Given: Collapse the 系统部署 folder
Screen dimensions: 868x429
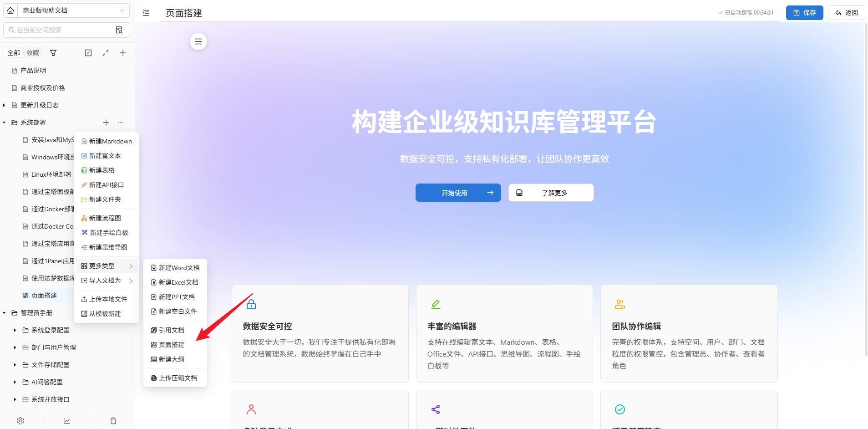Looking at the screenshot, I should 4,123.
